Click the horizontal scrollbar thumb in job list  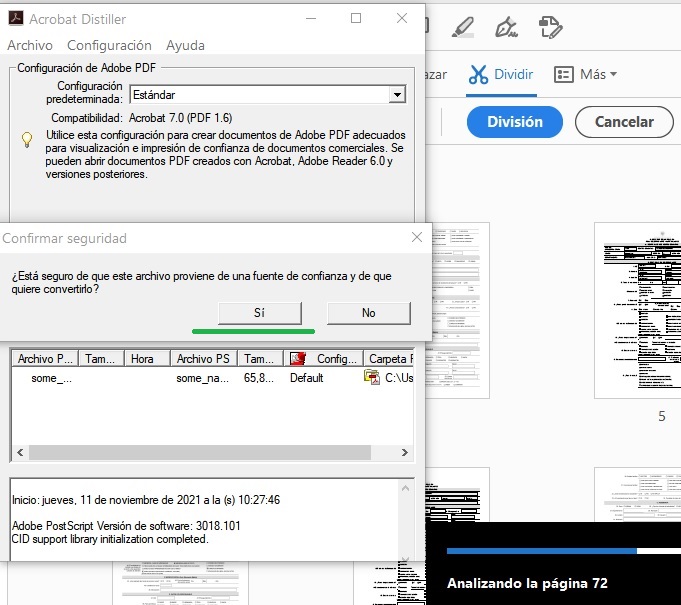pos(200,452)
